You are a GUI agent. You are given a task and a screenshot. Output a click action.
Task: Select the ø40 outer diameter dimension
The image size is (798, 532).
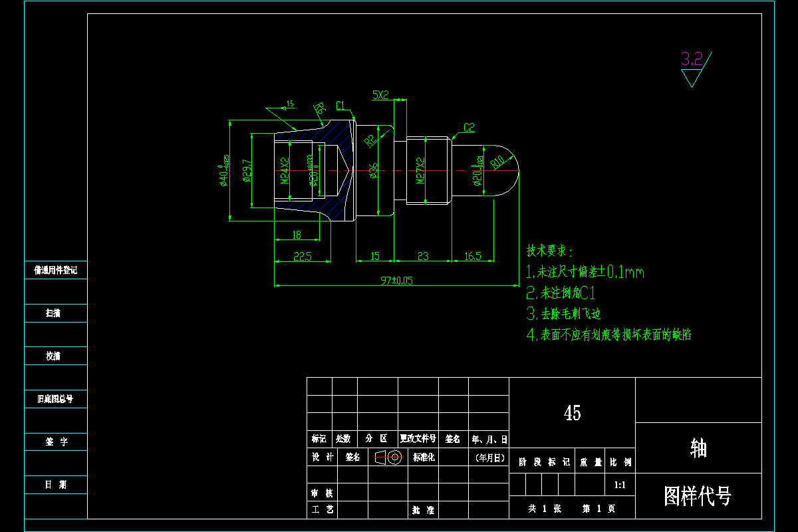pos(225,171)
